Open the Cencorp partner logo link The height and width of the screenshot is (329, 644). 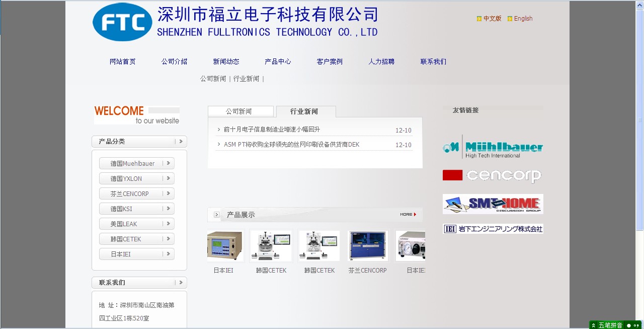[x=493, y=175]
